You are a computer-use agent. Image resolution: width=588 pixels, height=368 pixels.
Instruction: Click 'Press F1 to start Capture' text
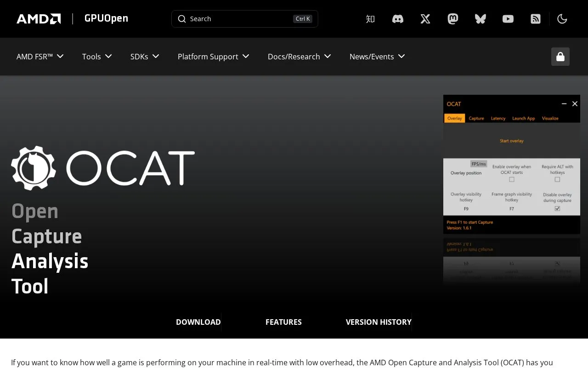[469, 222]
